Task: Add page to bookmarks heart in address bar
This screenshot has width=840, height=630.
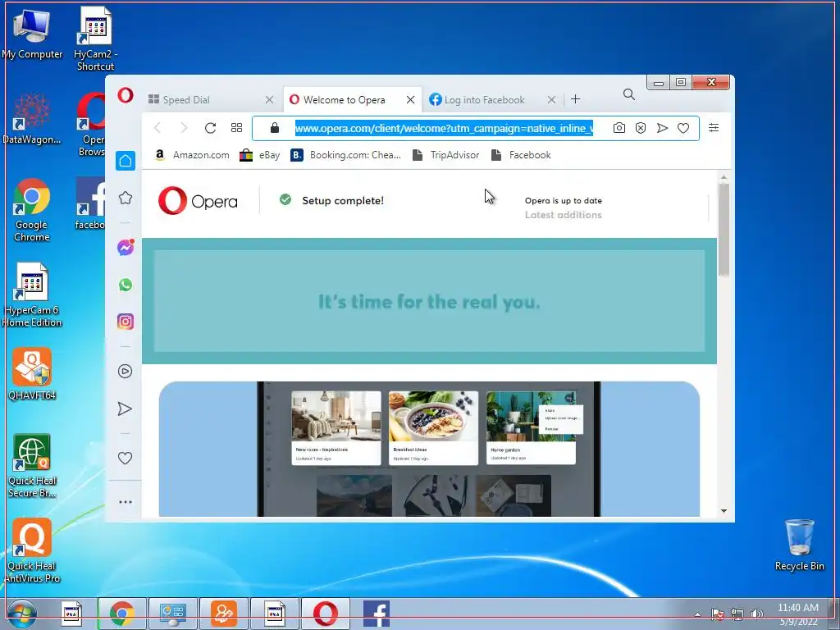Action: pyautogui.click(x=683, y=128)
